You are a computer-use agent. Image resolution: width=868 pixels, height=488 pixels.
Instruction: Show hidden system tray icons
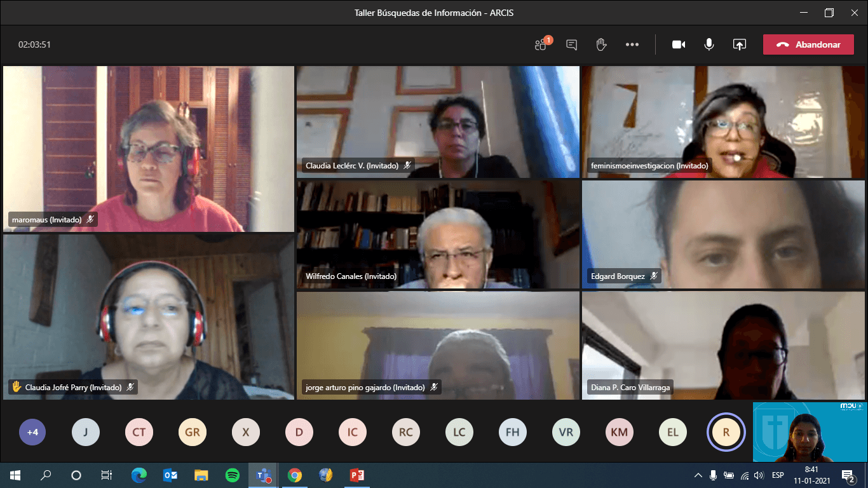tap(698, 475)
